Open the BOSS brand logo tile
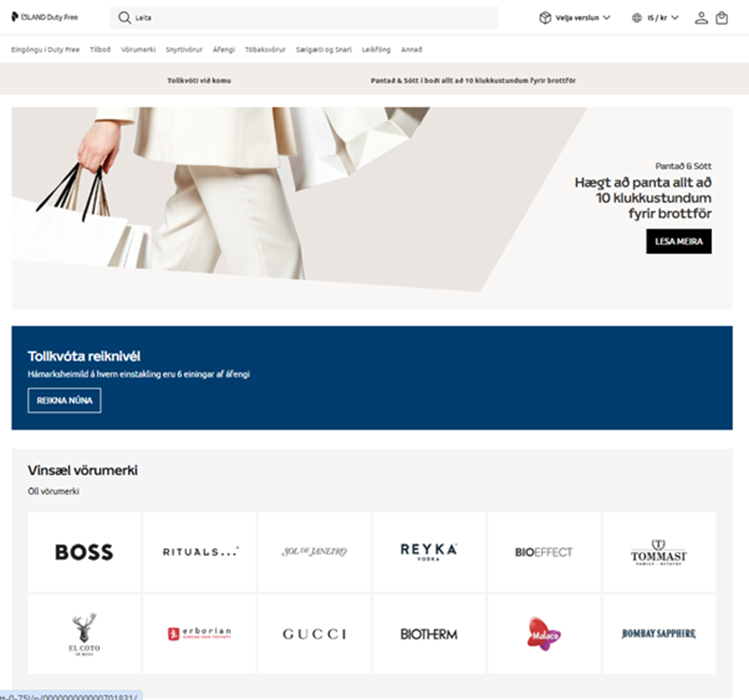The height and width of the screenshot is (700, 749). point(84,552)
